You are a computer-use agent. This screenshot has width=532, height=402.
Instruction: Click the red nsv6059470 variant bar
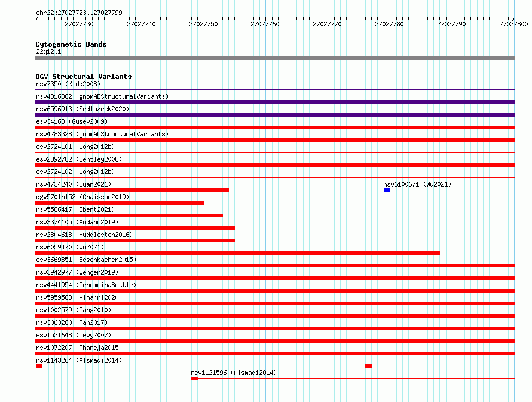pyautogui.click(x=237, y=253)
